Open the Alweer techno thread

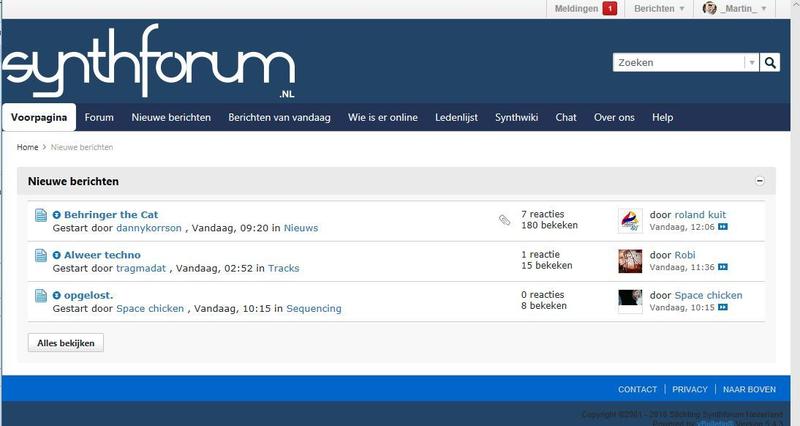102,255
